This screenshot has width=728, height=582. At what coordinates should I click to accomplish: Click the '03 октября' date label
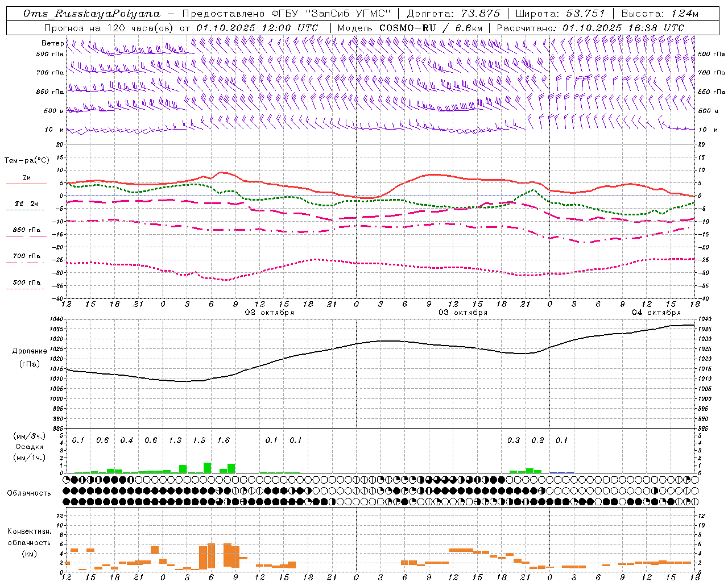coord(463,313)
